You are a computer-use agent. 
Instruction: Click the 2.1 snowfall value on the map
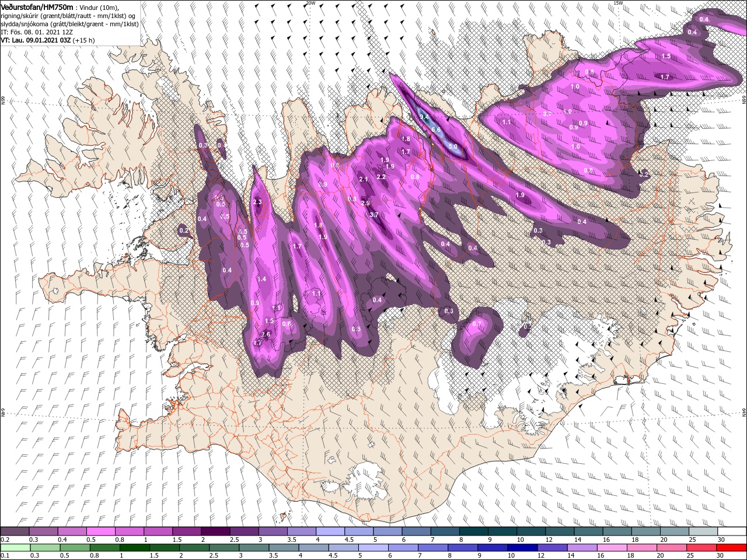[364, 179]
